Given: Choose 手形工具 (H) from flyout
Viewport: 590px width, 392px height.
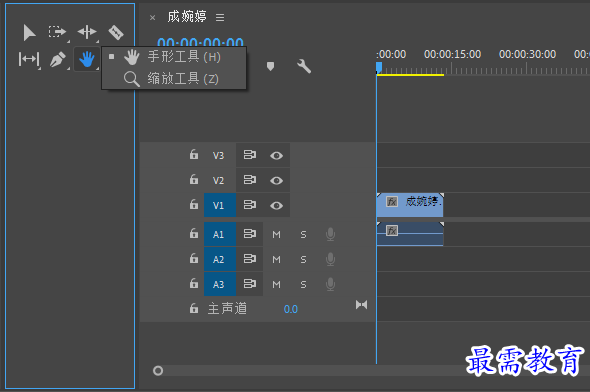Looking at the screenshot, I should tap(174, 57).
